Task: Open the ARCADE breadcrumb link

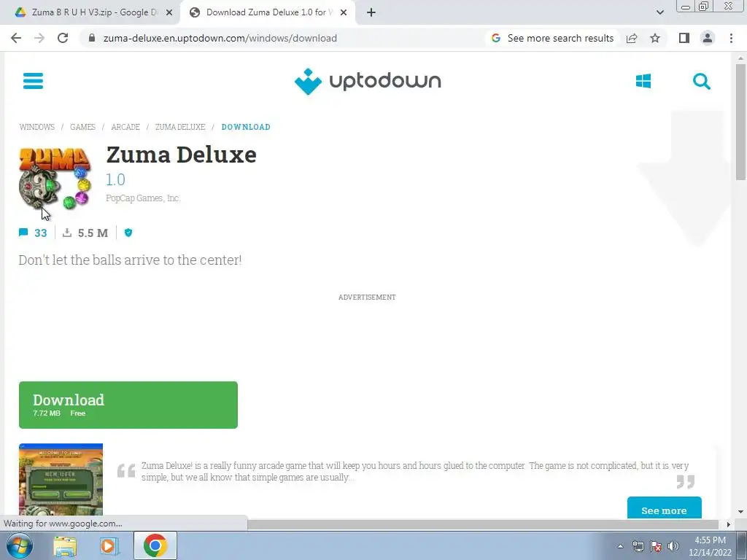Action: 125,127
